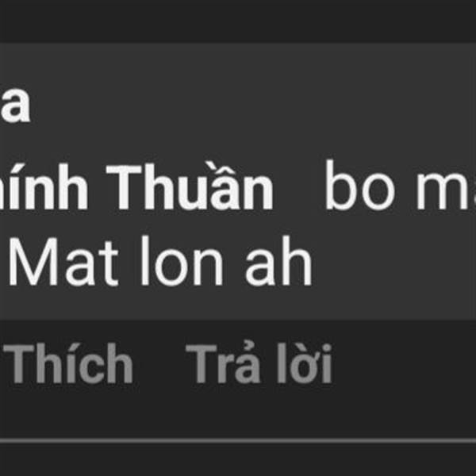Viewport: 476px width, 476px height.
Task: Open commenter's bold name ending in "a"
Action: pyautogui.click(x=15, y=107)
